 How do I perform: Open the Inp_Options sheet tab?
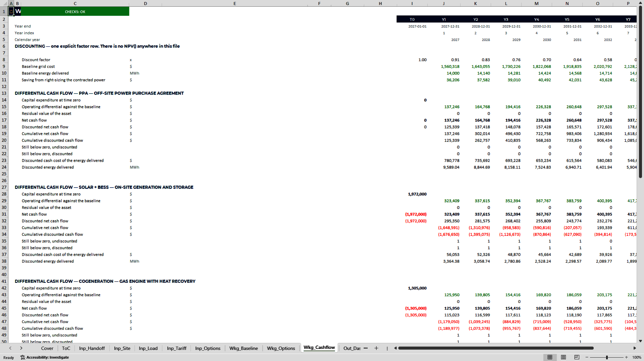pyautogui.click(x=208, y=348)
